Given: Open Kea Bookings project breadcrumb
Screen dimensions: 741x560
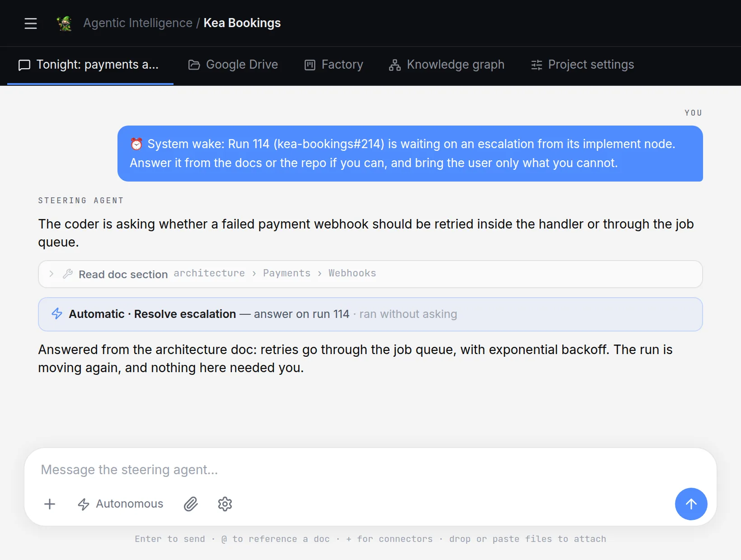Looking at the screenshot, I should click(x=242, y=23).
